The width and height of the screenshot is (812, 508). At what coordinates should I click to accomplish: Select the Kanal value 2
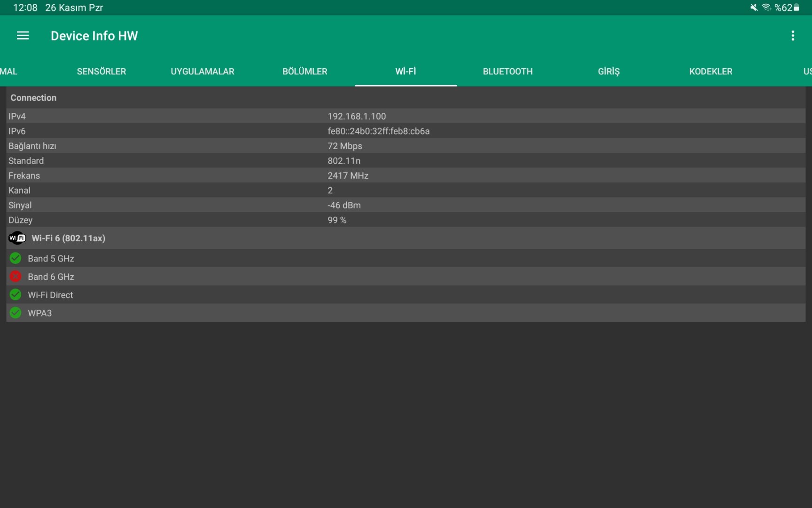coord(330,190)
